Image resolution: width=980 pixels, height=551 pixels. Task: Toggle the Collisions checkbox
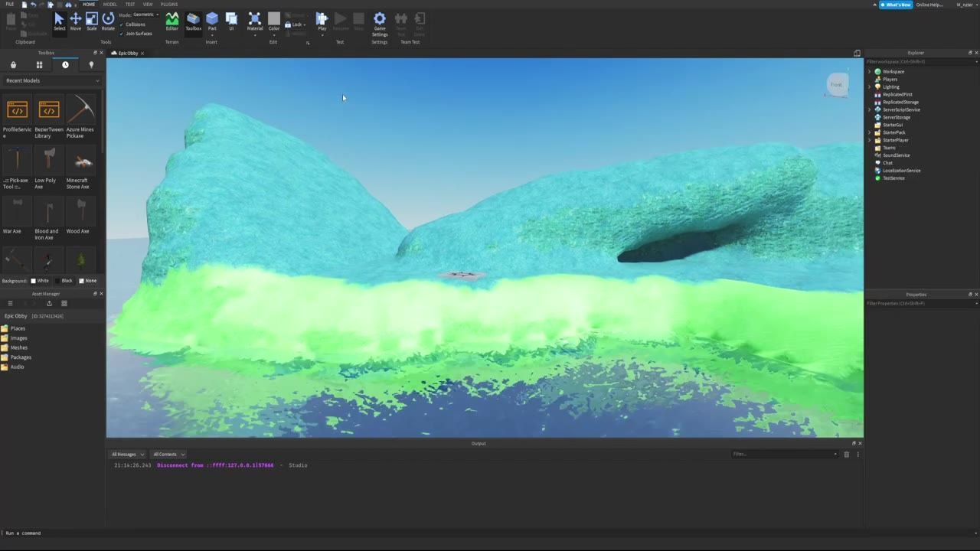pyautogui.click(x=122, y=24)
